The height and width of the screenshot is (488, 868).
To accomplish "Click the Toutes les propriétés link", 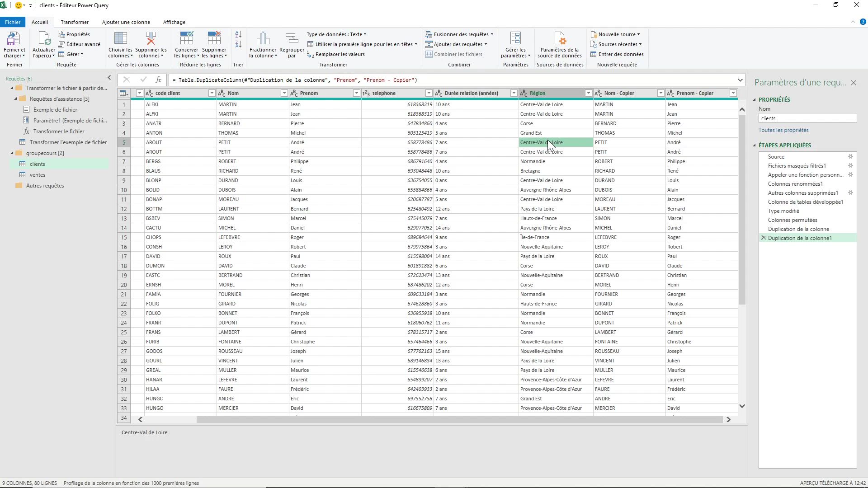I will click(783, 130).
